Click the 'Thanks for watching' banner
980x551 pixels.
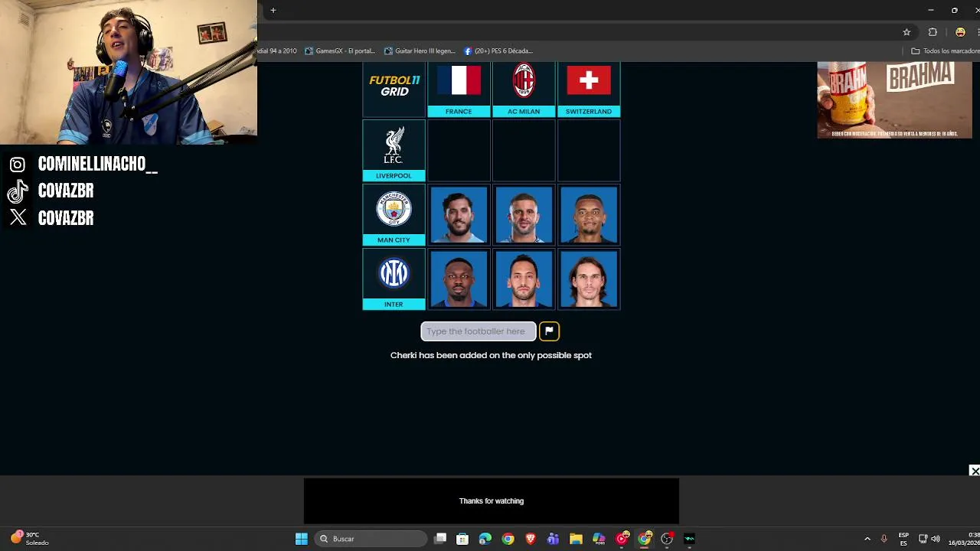pos(492,501)
